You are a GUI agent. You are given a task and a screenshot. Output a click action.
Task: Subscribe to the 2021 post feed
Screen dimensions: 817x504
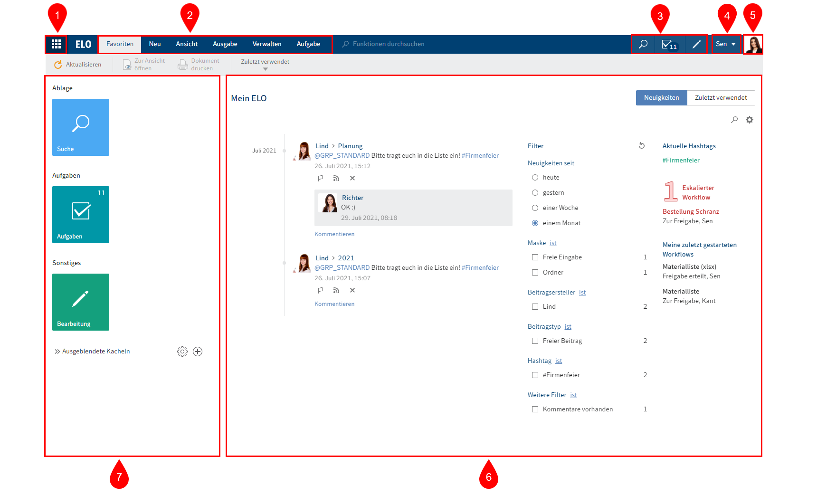pos(336,290)
